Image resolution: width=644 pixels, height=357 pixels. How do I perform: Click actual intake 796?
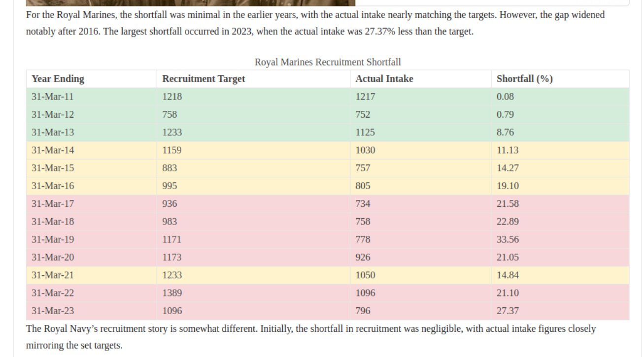(x=421, y=311)
